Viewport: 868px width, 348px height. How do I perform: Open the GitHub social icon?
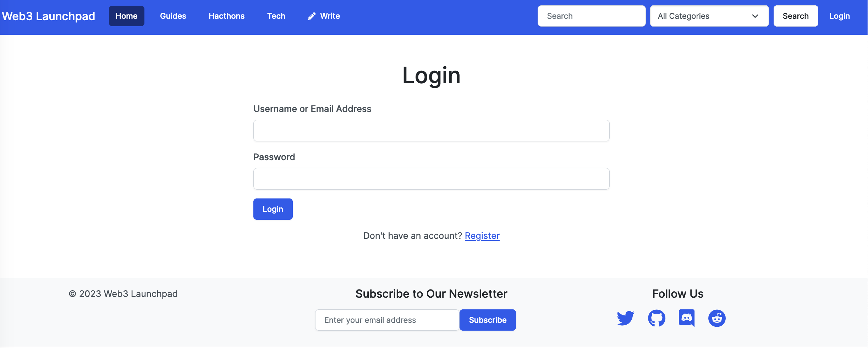click(657, 318)
